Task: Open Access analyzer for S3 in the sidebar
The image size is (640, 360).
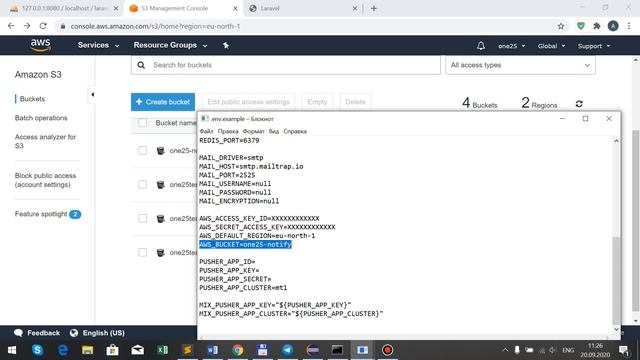Action: pos(45,141)
